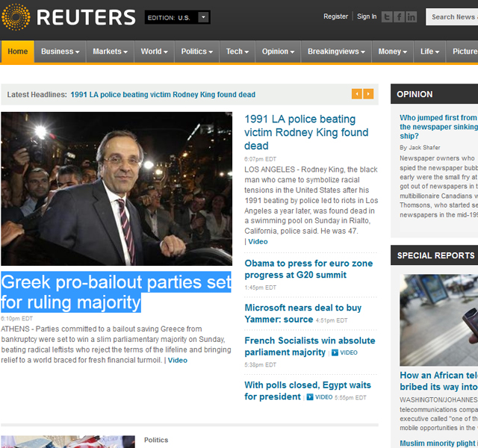Show next headline with right arrow
This screenshot has height=448, width=478.
368,94
